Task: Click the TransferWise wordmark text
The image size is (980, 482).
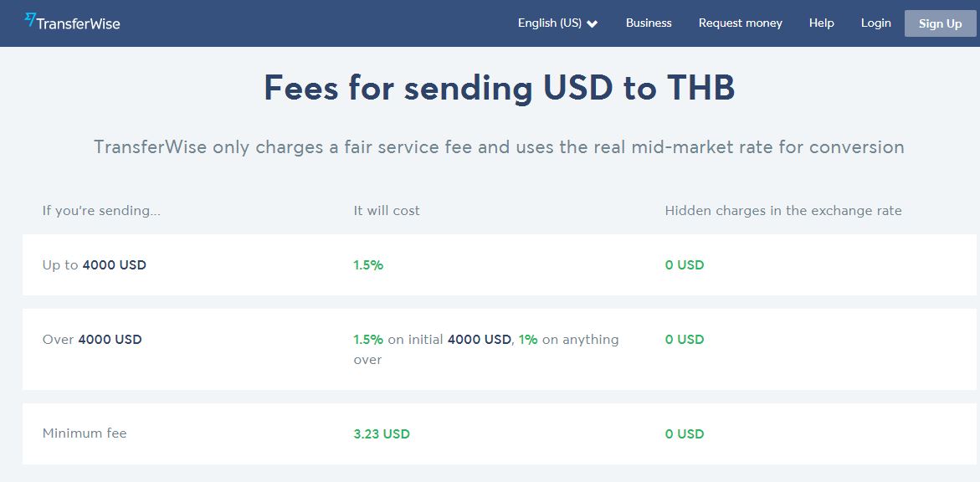Action: pos(78,23)
